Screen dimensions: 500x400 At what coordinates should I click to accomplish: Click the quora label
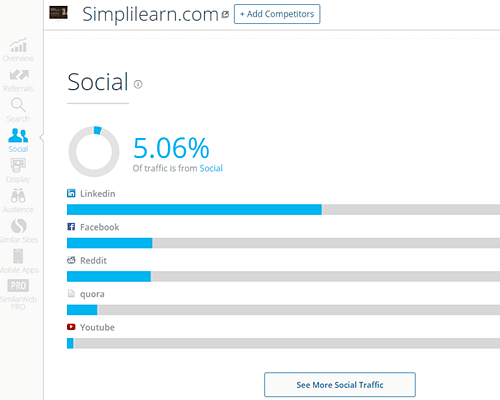(92, 294)
